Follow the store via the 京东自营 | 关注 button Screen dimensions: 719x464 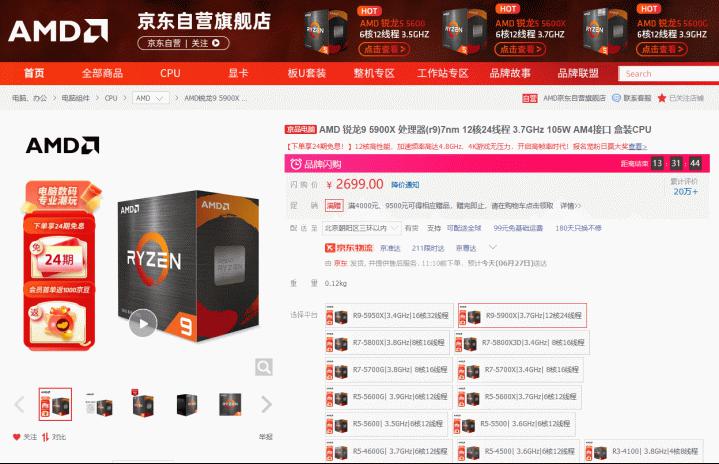[x=183, y=44]
